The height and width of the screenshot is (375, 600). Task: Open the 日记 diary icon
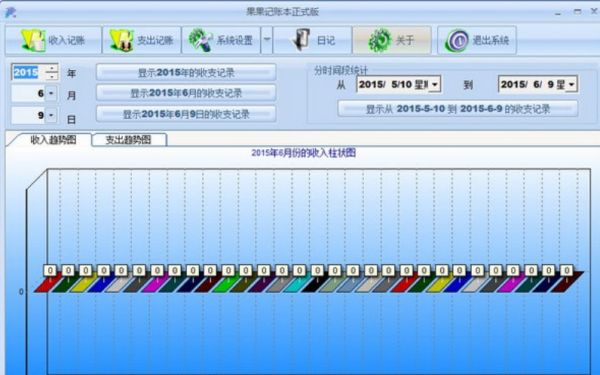(x=301, y=40)
